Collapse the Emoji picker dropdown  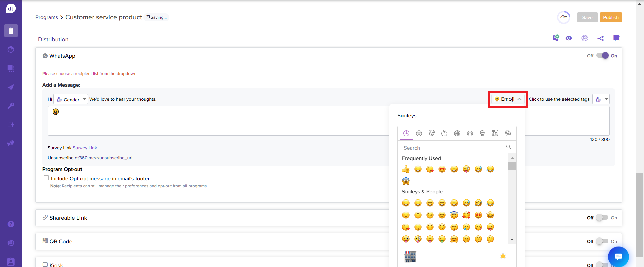click(x=508, y=99)
